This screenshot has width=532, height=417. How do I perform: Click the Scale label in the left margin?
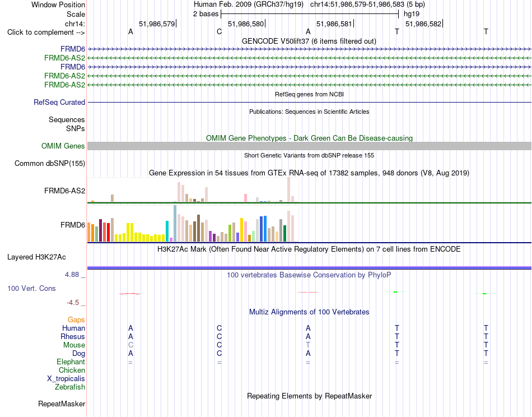(x=76, y=14)
